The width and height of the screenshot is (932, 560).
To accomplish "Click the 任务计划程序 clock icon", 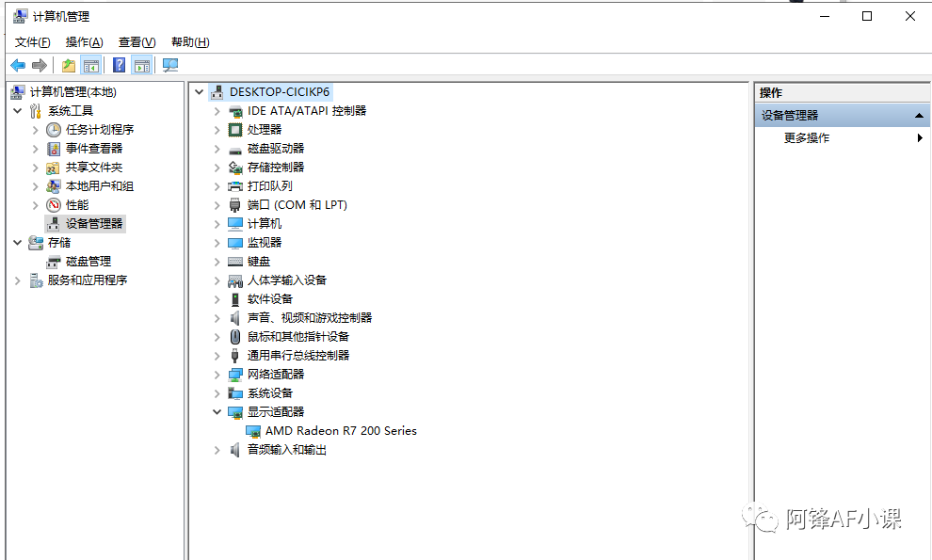I will click(54, 129).
